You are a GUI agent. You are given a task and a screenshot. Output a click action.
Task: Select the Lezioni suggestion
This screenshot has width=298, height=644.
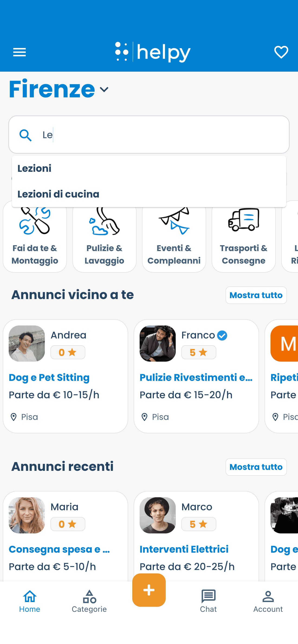(x=35, y=169)
